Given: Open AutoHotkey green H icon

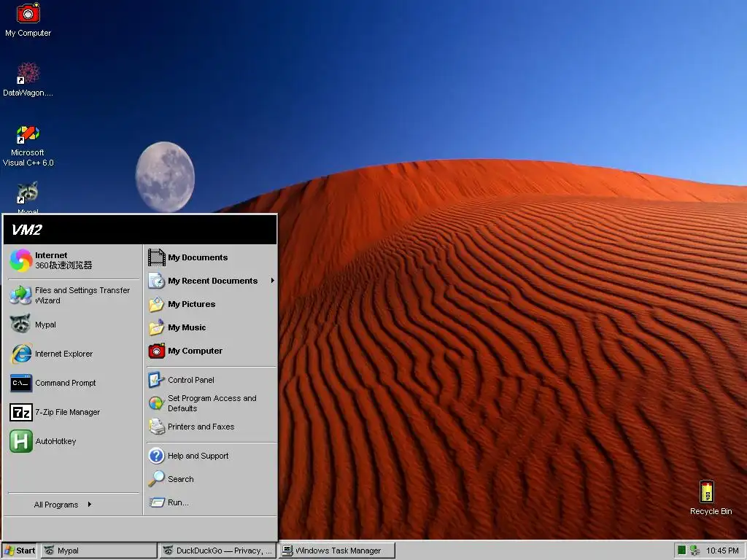Looking at the screenshot, I should (x=21, y=441).
